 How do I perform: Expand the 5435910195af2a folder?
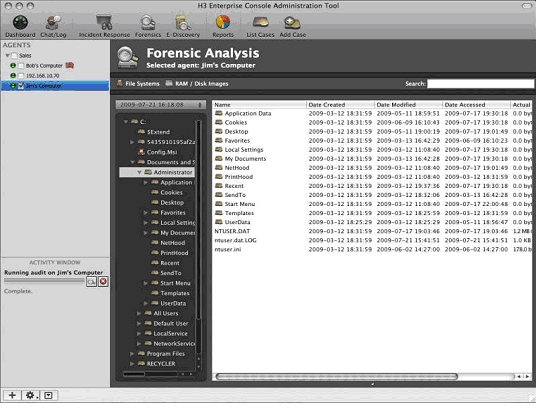(x=132, y=142)
